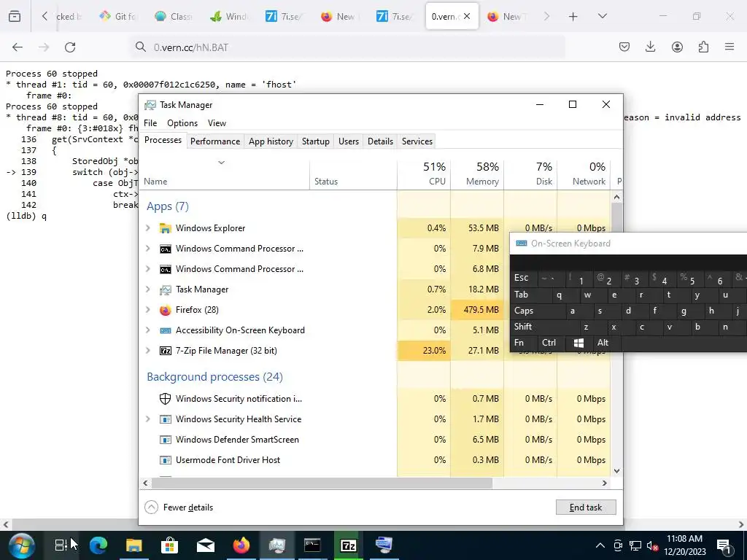
Task: Switch to the Services tab
Action: click(417, 141)
